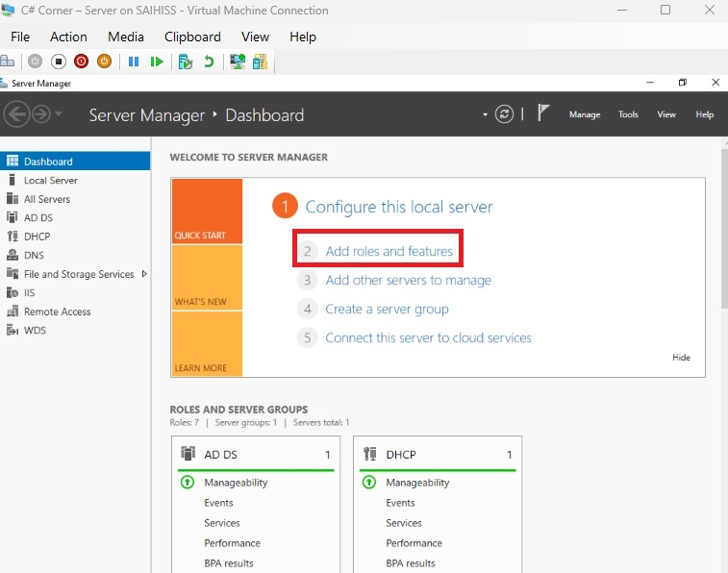This screenshot has width=728, height=573.
Task: Click Services in the DHCP tile
Action: click(x=404, y=523)
